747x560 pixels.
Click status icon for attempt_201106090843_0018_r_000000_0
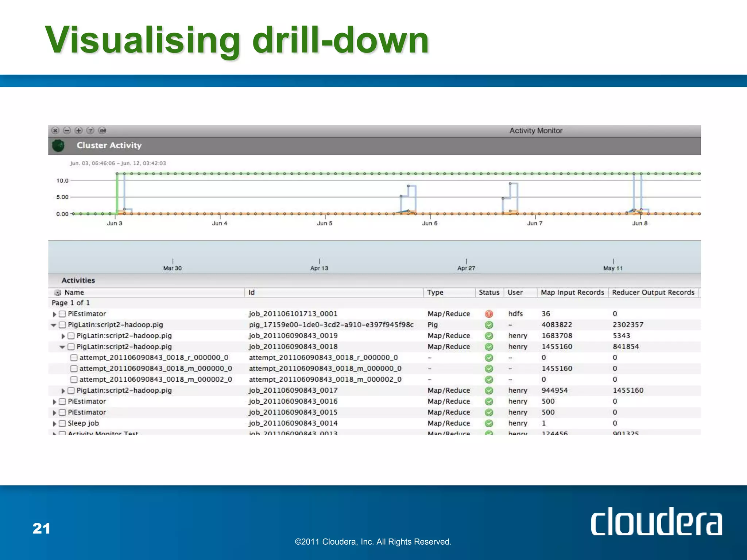click(x=489, y=358)
